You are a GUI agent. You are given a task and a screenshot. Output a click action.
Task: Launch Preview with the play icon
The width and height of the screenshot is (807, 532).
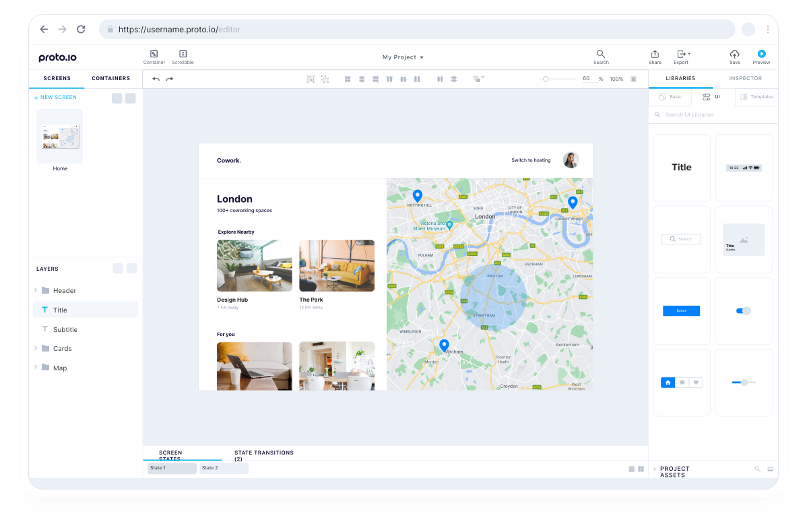coord(761,54)
